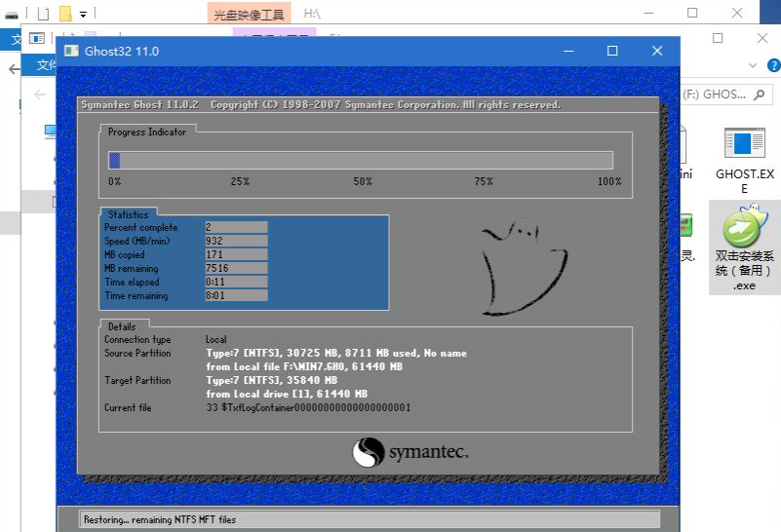Click the Explorer search box showing GHOS
Screen dimensions: 781x532
(726, 95)
